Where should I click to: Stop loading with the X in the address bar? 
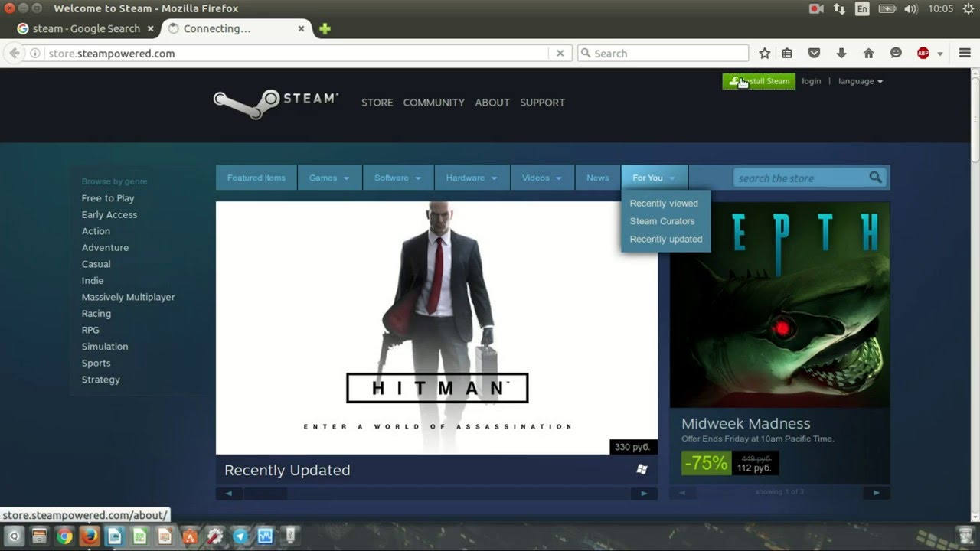[x=560, y=54]
